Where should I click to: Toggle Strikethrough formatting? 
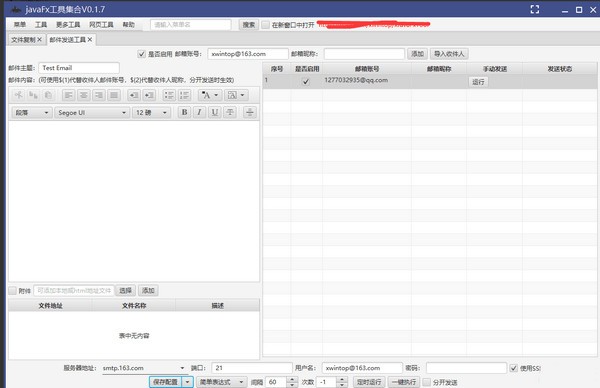click(230, 112)
